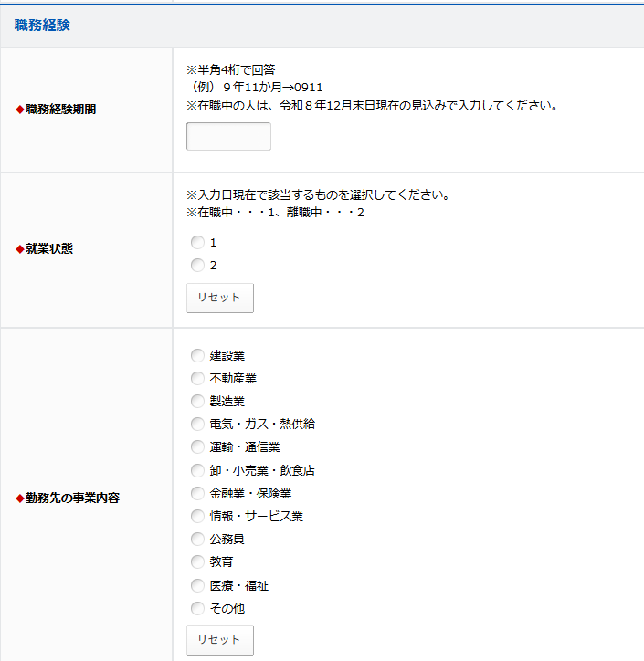Select the 電気・ガス・熱供給 option
644x661 pixels.
[x=197, y=424]
